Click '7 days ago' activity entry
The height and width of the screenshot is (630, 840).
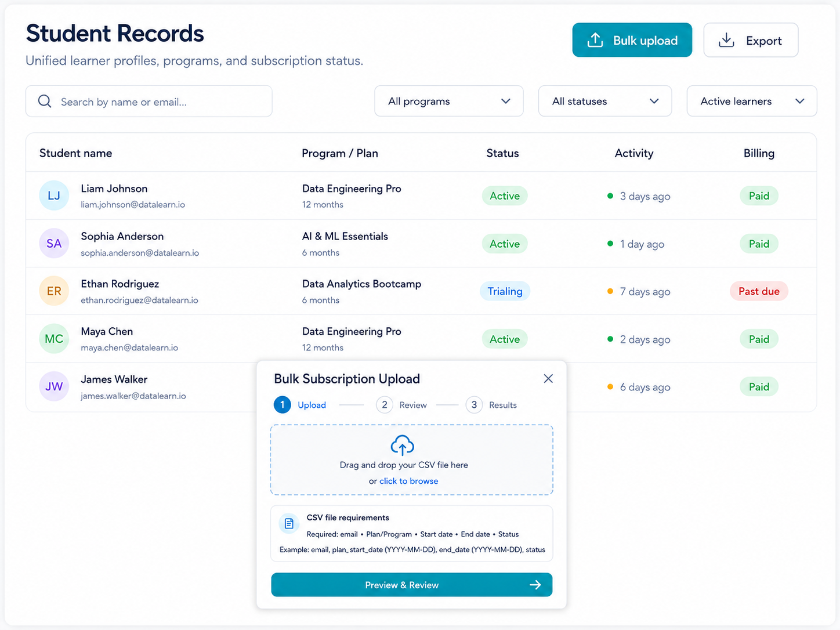(639, 292)
